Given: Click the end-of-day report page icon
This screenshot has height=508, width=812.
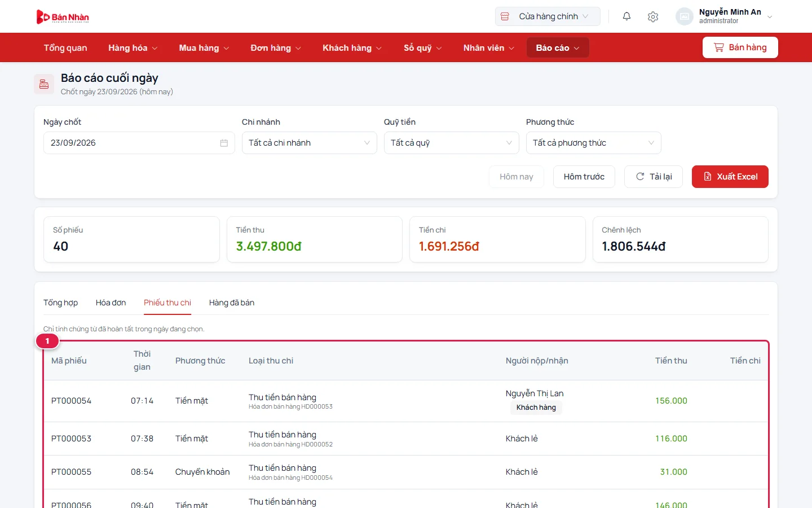Looking at the screenshot, I should 44,84.
